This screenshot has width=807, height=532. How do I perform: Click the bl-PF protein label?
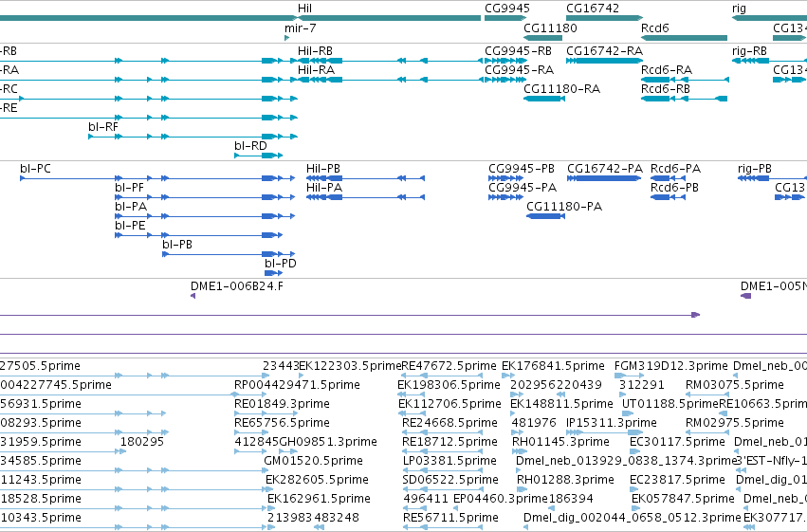tap(130, 188)
